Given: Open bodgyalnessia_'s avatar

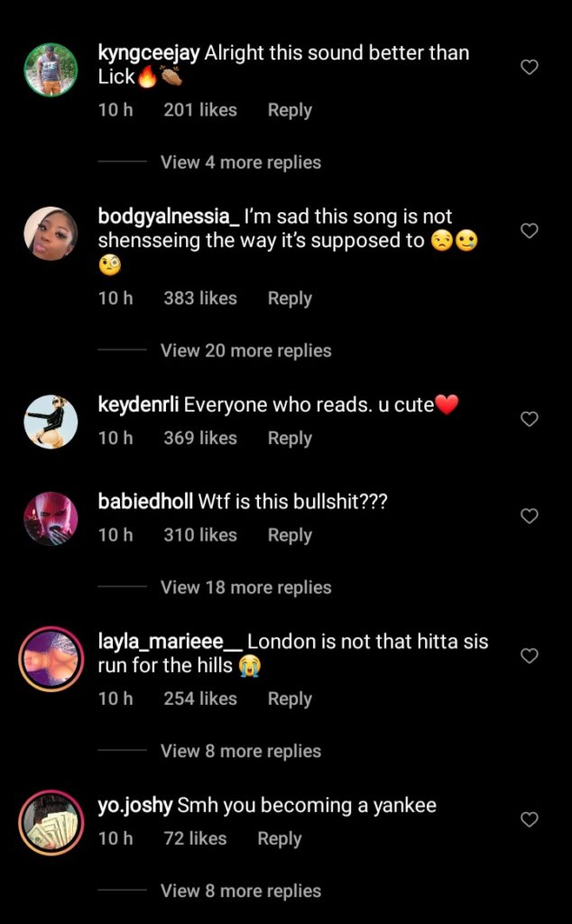Looking at the screenshot, I should click(51, 234).
